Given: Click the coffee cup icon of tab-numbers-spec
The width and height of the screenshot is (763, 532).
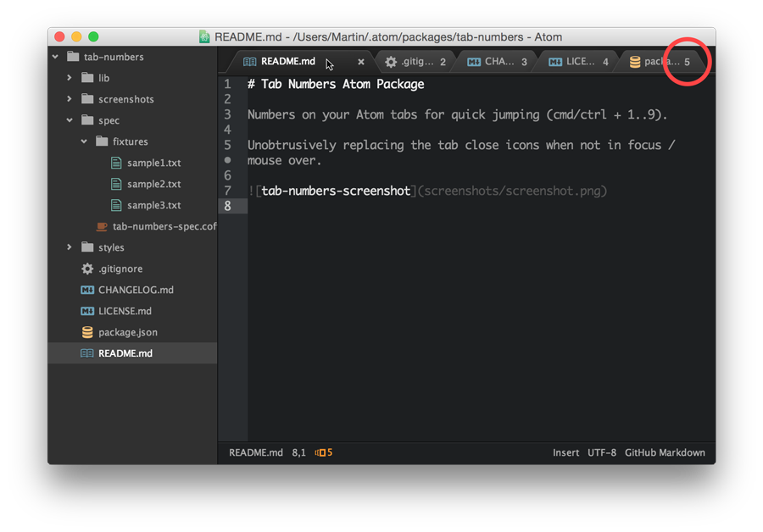Looking at the screenshot, I should coord(102,226).
